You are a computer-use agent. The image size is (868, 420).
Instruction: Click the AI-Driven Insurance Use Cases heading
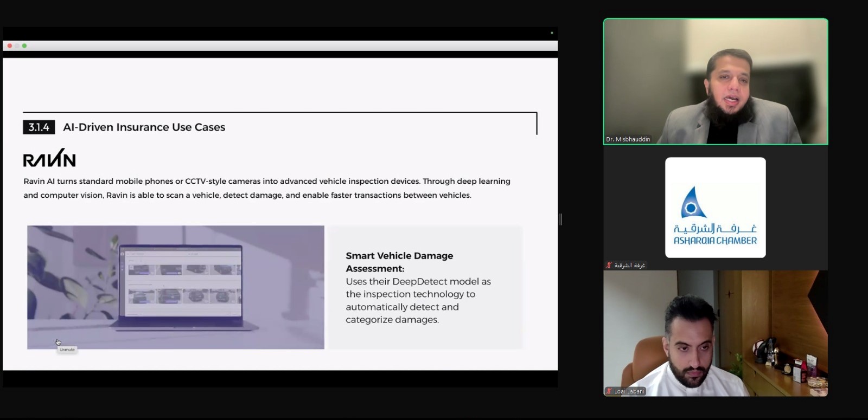click(x=144, y=127)
